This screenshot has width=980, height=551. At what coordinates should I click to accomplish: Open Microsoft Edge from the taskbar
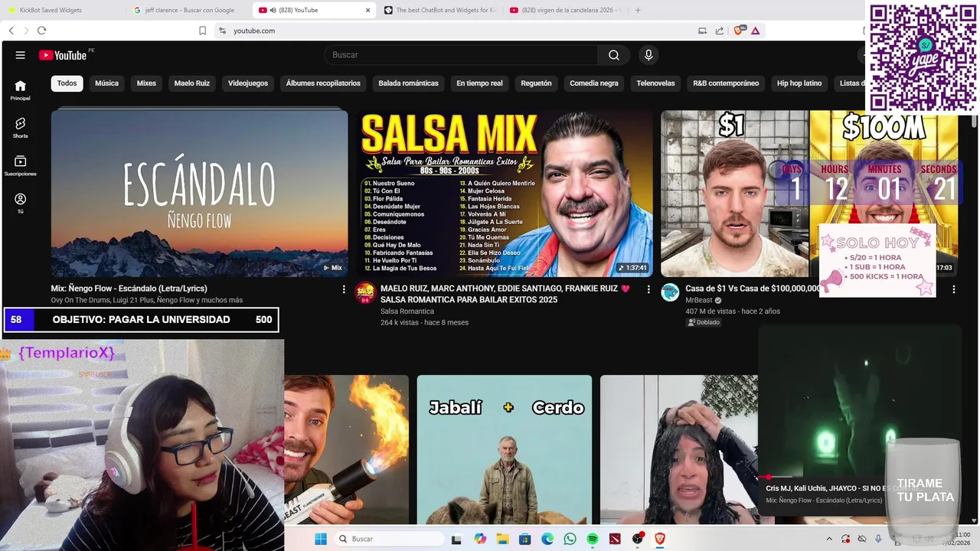(x=547, y=539)
